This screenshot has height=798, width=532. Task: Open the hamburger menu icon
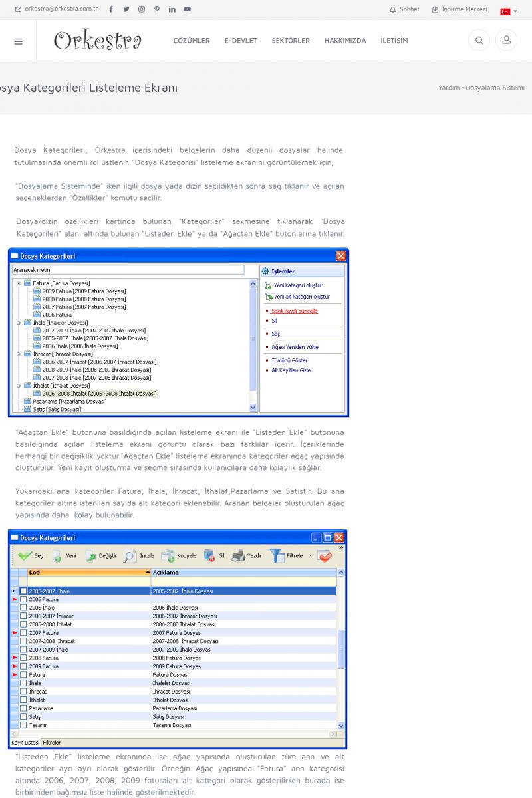(x=18, y=41)
